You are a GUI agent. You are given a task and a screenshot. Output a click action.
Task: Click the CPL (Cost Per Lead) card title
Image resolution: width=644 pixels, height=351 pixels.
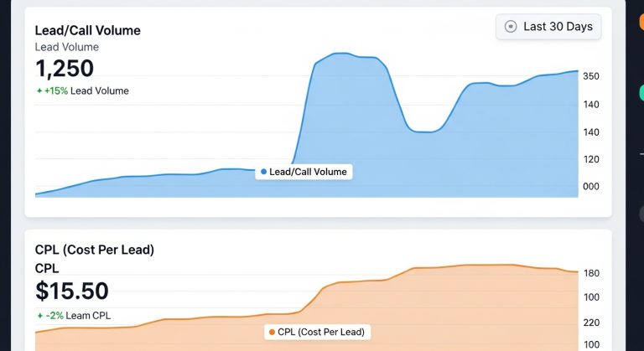(94, 250)
